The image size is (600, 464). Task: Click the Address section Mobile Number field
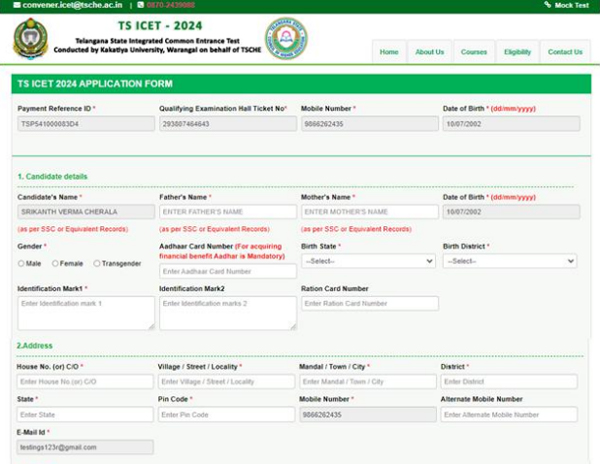tap(368, 415)
